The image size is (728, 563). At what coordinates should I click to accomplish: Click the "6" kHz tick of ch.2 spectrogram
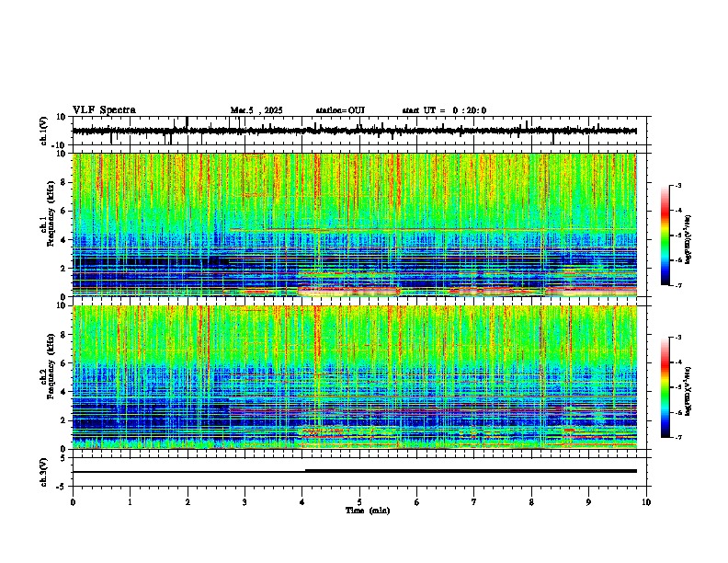click(x=63, y=363)
